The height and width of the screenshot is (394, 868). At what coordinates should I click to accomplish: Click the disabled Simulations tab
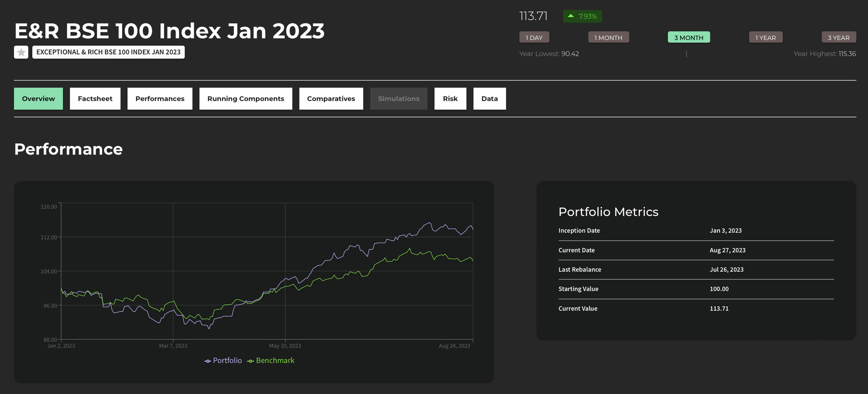[399, 98]
